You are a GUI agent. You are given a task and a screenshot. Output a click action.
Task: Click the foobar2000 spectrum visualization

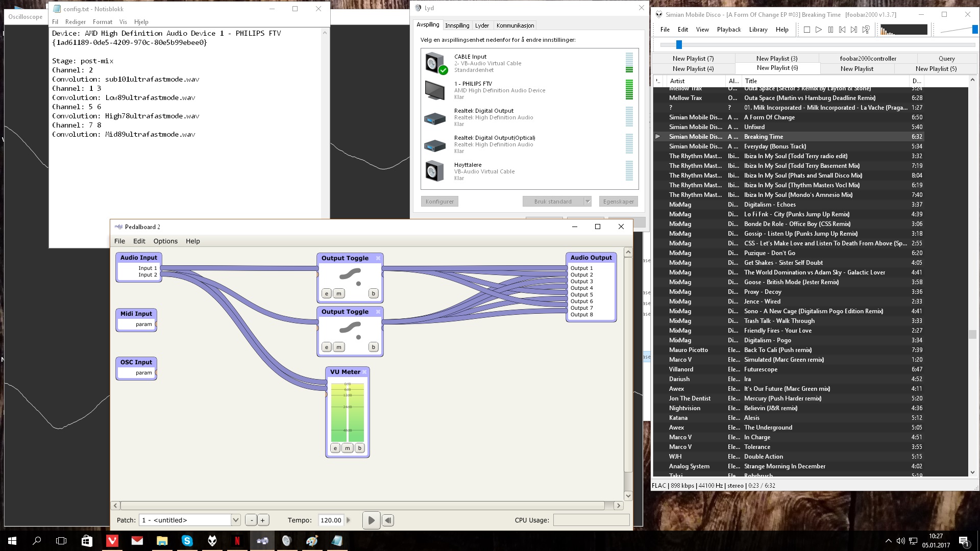[903, 30]
